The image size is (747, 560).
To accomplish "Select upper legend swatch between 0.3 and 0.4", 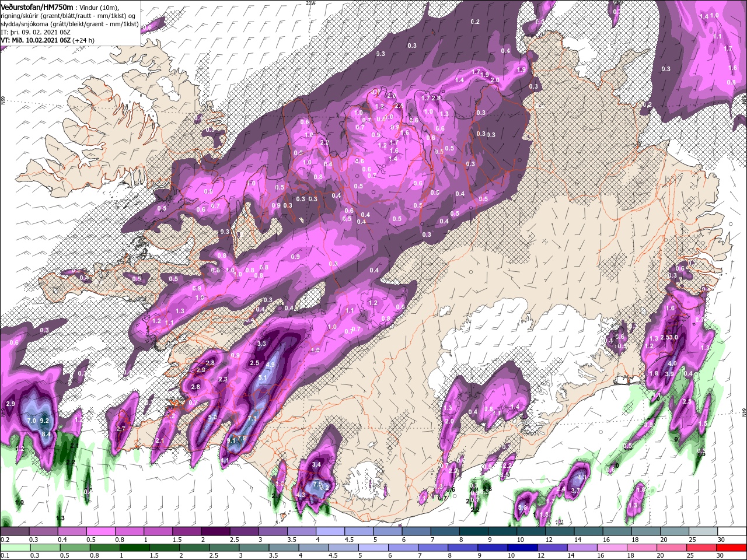I will 43,531.
